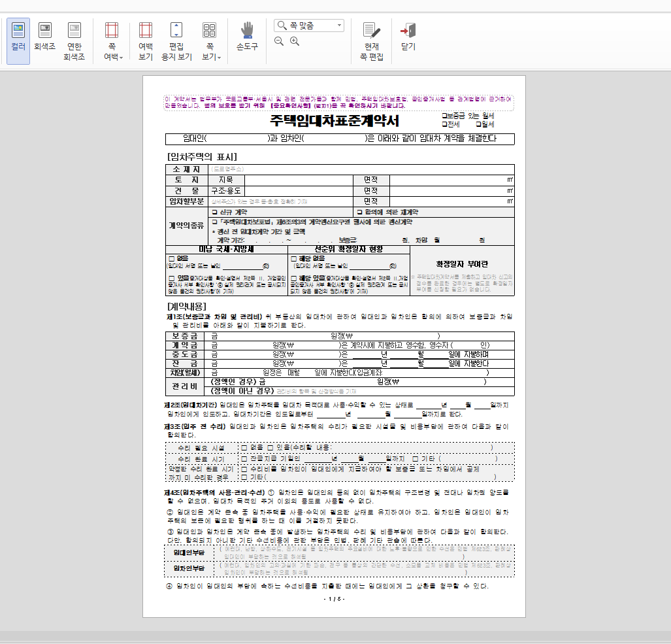Viewport: 671px width, 644px height.
Task: Click the 쪽 여백 page margin icon
Action: [112, 30]
